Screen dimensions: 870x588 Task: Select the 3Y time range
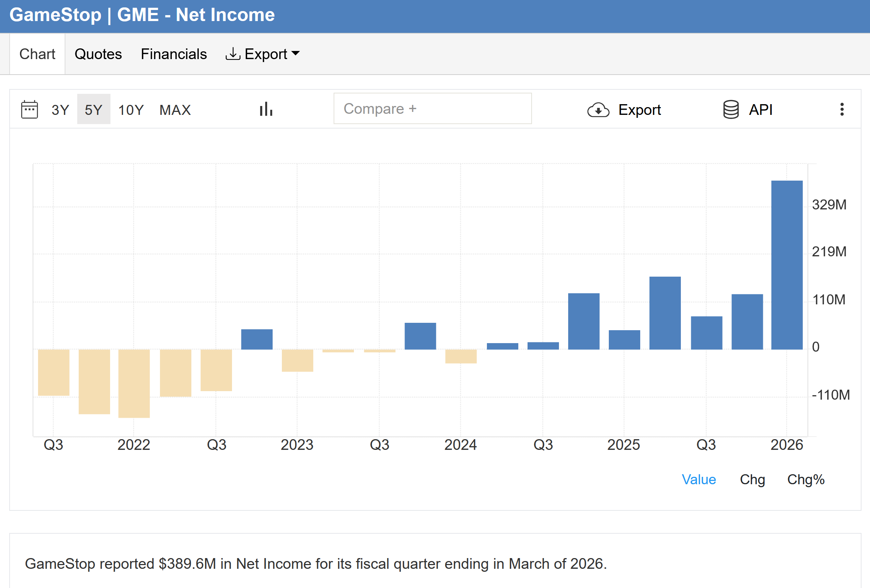click(x=60, y=110)
